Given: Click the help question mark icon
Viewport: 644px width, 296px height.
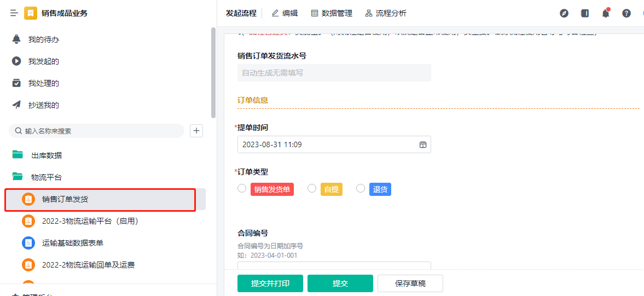Looking at the screenshot, I should pyautogui.click(x=626, y=13).
